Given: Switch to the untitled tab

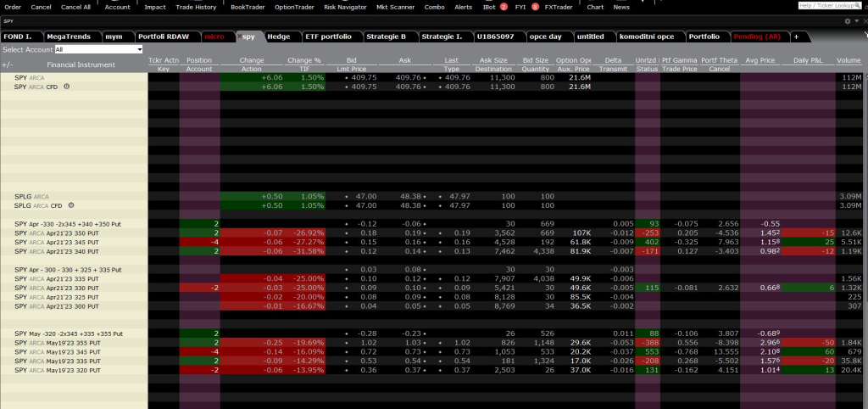Looking at the screenshot, I should (591, 36).
